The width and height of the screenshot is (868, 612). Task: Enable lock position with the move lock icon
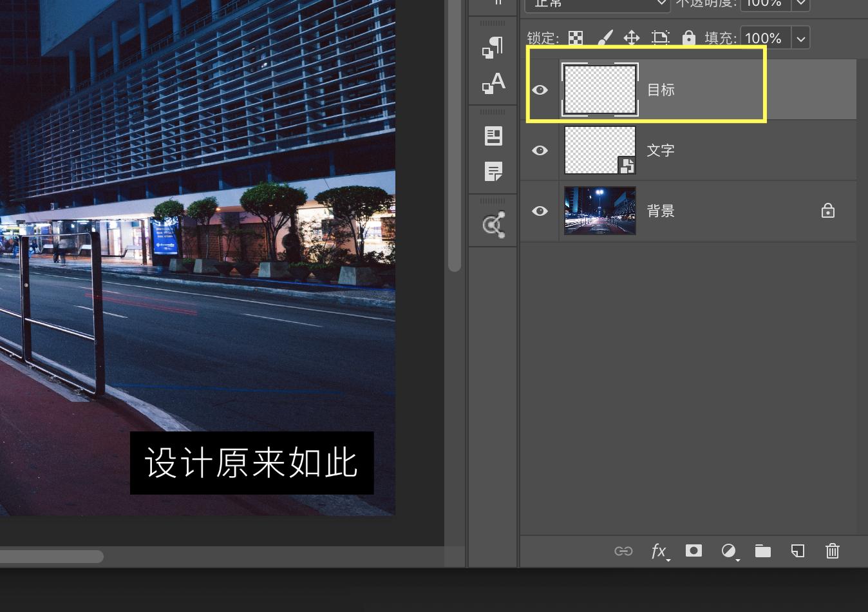click(x=632, y=38)
